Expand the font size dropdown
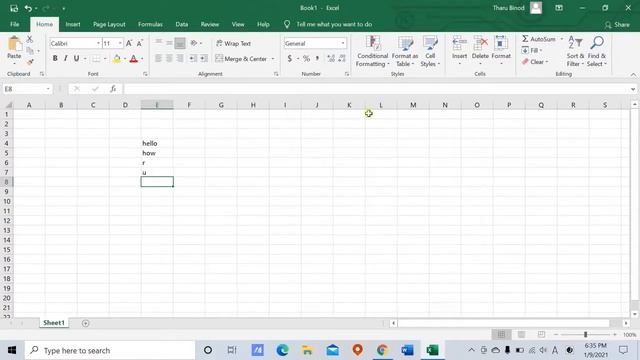This screenshot has height=360, width=640. [120, 43]
